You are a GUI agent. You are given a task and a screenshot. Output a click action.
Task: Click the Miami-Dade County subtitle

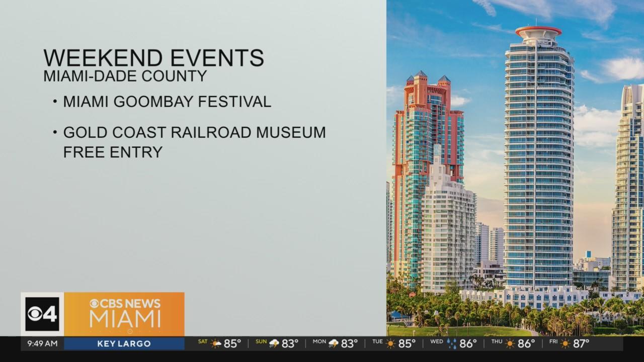pos(125,76)
